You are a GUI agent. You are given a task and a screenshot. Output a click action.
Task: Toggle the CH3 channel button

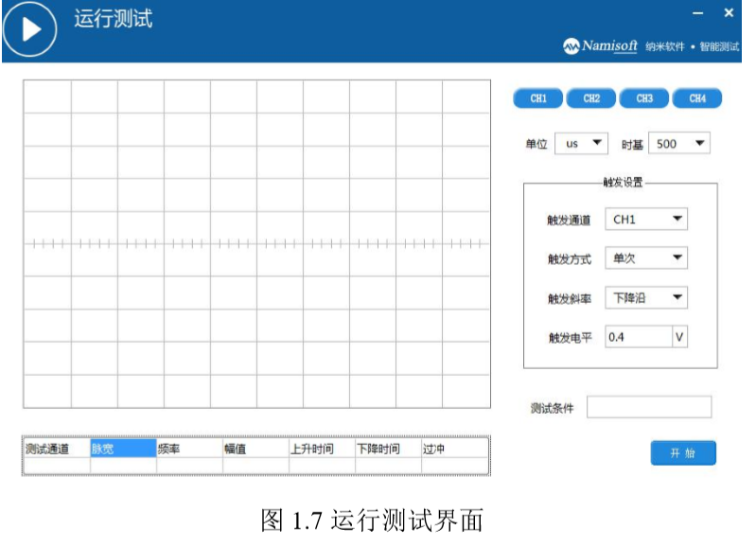[x=644, y=98]
